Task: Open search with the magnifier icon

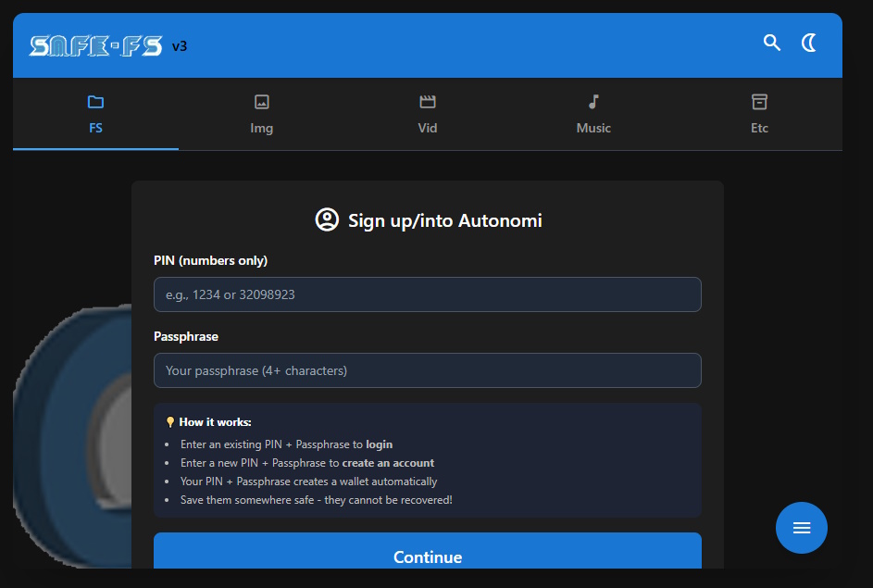Action: click(771, 43)
